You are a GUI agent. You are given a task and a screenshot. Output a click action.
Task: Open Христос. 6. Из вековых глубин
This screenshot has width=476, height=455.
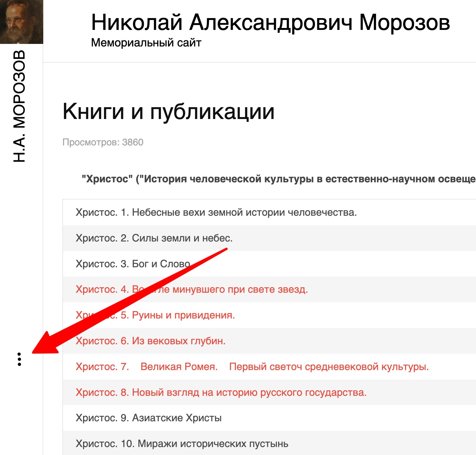point(150,341)
